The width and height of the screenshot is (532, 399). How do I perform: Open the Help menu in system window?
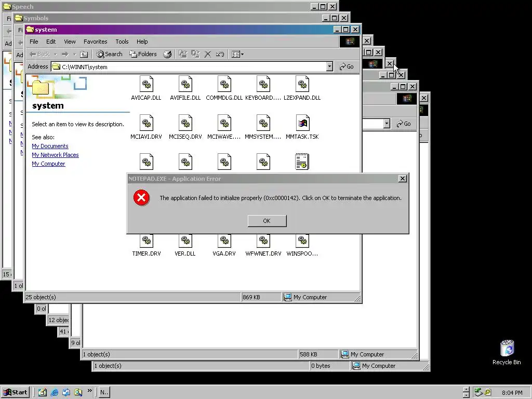coord(142,42)
